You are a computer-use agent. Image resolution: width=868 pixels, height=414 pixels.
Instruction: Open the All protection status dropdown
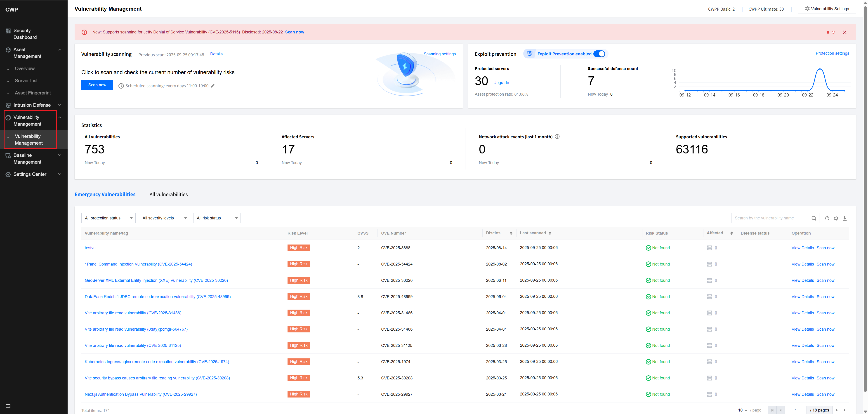click(x=108, y=218)
